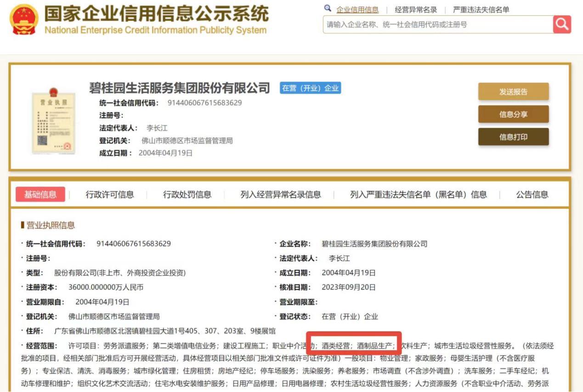Click the 经营范围 label

[41, 346]
